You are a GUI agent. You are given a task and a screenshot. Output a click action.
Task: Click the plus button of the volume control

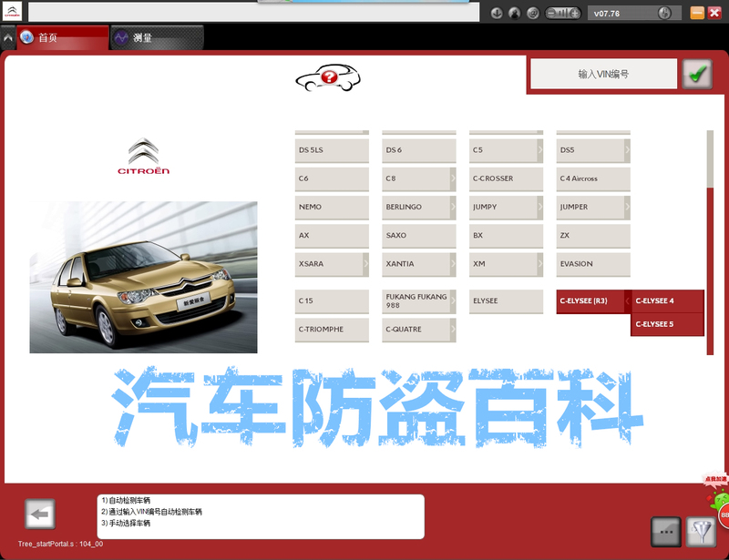click(x=575, y=13)
